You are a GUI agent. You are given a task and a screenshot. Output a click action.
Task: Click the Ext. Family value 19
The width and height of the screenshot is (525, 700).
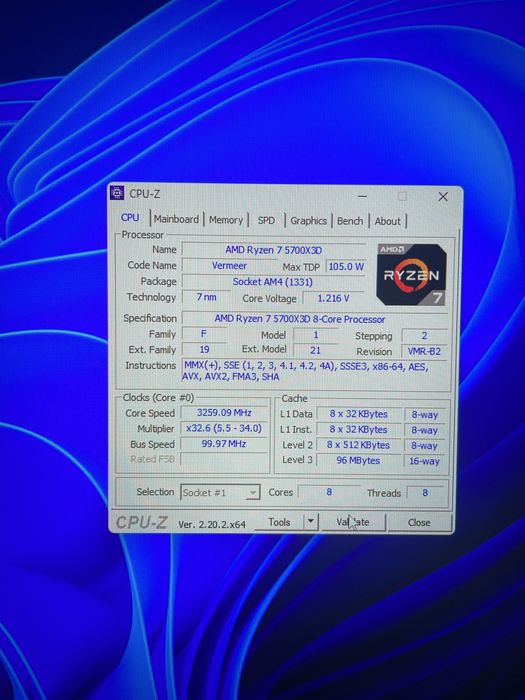pyautogui.click(x=204, y=349)
